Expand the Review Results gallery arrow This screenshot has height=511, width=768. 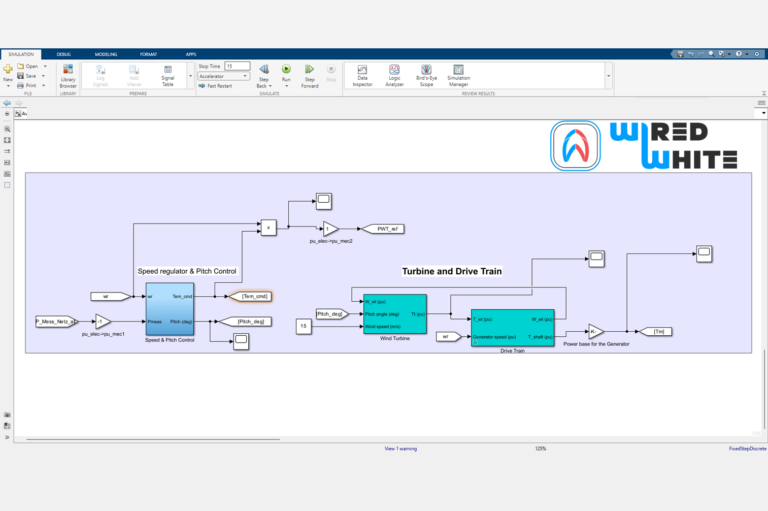pos(607,75)
